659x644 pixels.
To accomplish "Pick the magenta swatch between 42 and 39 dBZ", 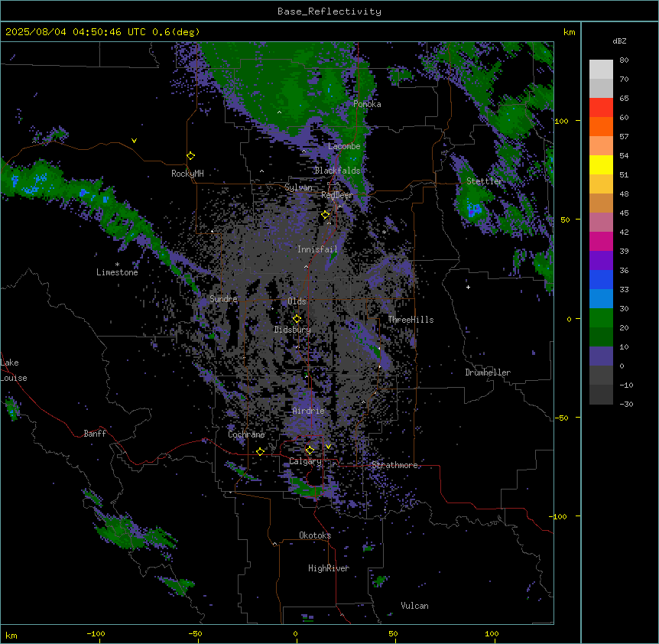I will pyautogui.click(x=601, y=241).
